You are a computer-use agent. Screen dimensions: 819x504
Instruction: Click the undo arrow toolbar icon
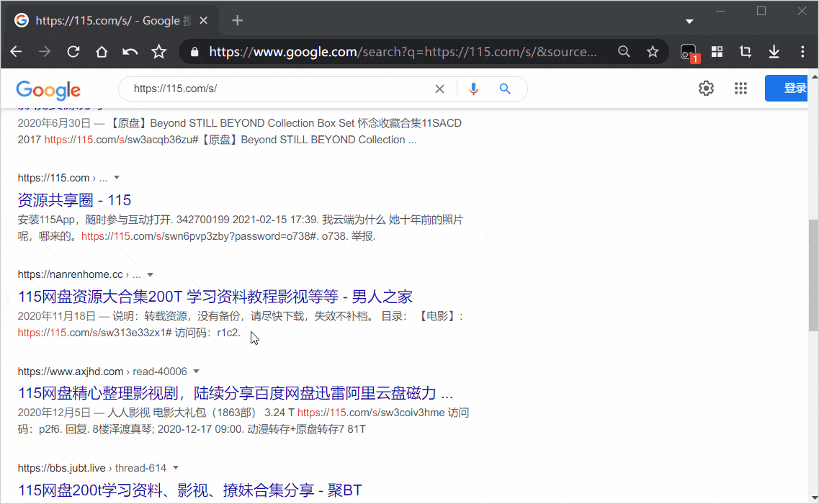(130, 52)
